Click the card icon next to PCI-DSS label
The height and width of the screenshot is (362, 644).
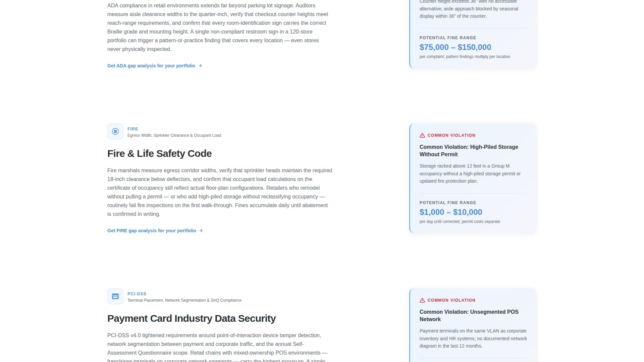115,296
